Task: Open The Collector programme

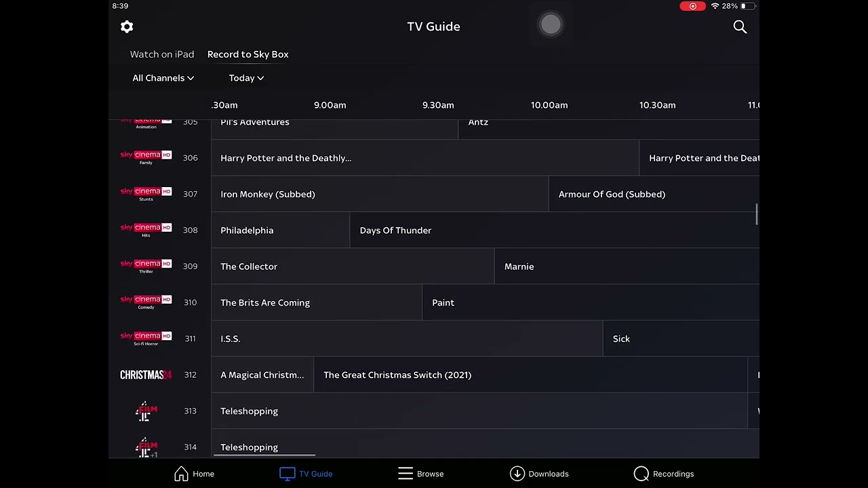Action: click(x=353, y=266)
